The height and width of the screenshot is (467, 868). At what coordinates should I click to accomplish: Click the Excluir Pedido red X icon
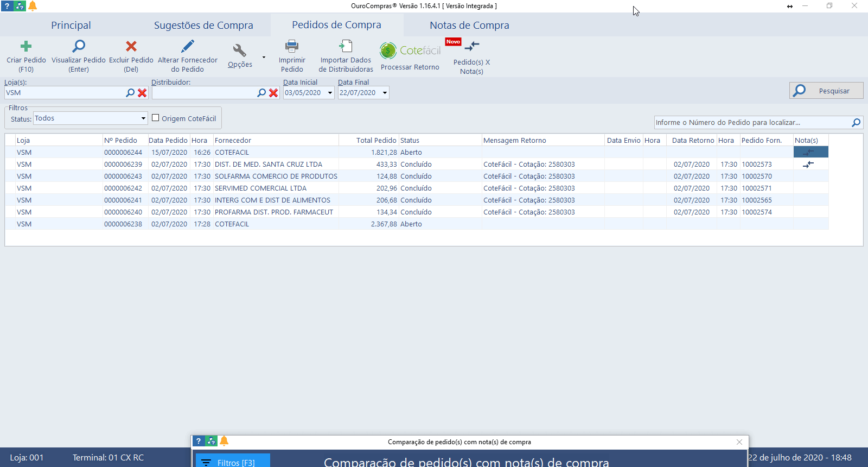pyautogui.click(x=131, y=47)
